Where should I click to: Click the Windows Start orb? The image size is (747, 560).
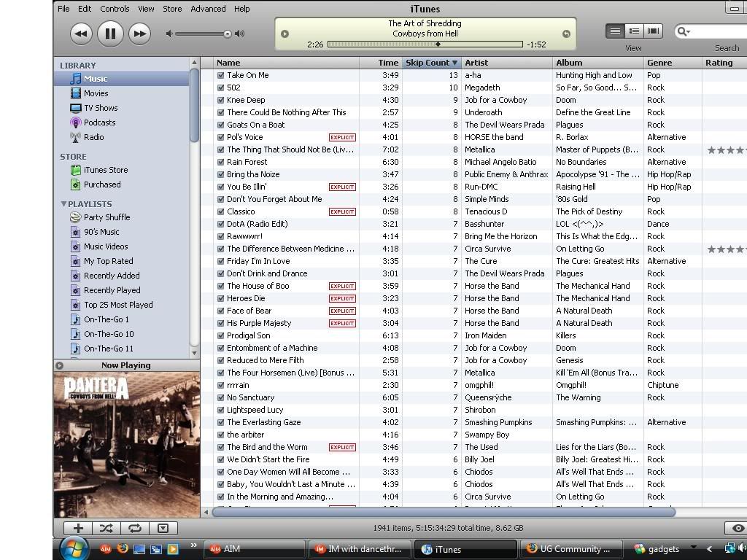tap(74, 548)
